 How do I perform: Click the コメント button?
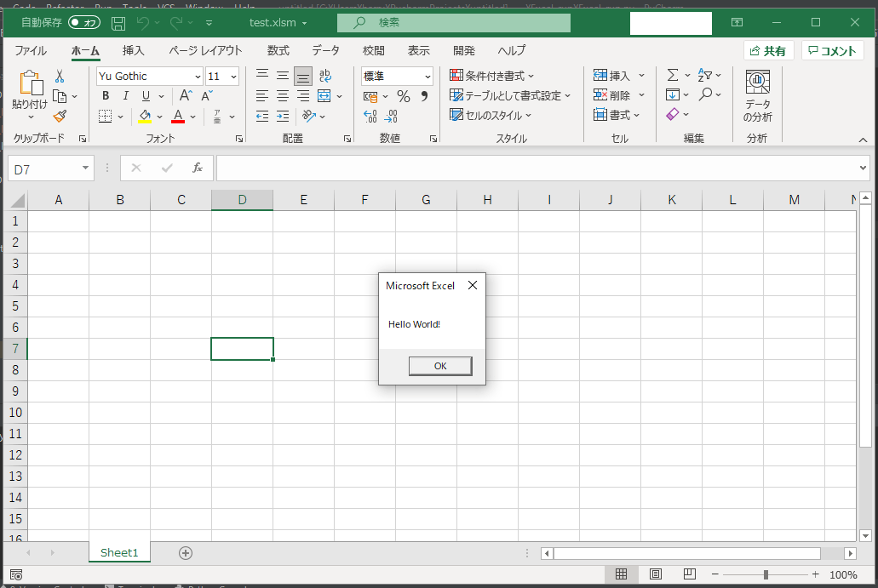point(833,51)
